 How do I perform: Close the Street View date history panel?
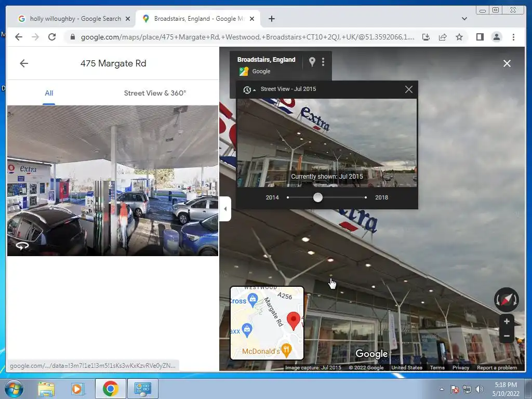pyautogui.click(x=409, y=89)
